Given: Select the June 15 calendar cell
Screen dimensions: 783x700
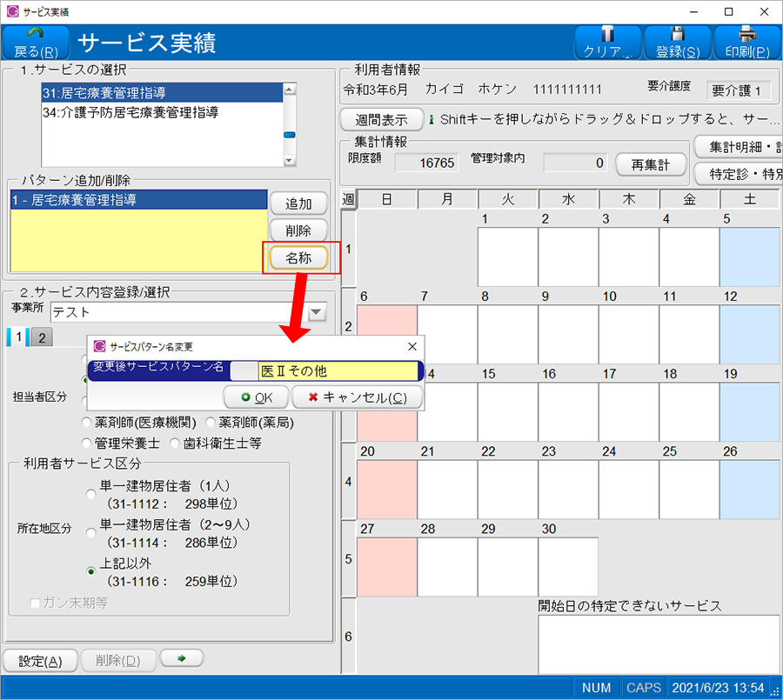Looking at the screenshot, I should pos(507,407).
